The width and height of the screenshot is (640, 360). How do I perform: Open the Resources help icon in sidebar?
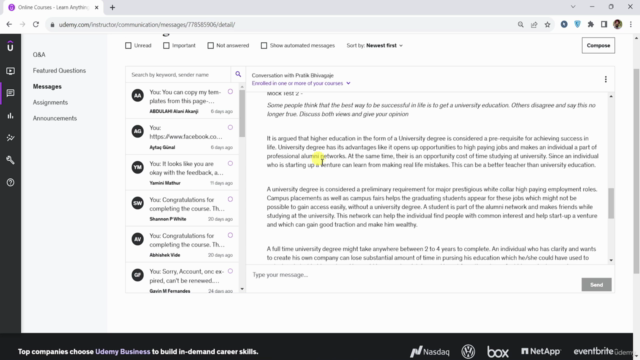(10, 182)
